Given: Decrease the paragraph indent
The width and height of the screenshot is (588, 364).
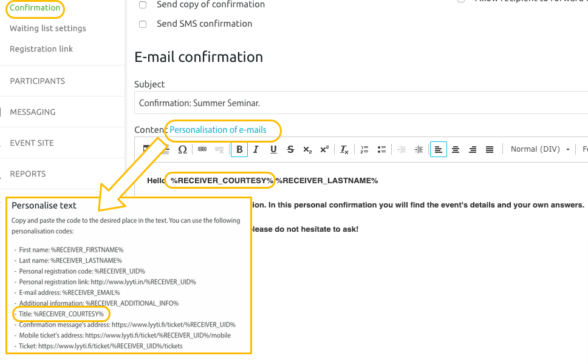Looking at the screenshot, I should pyautogui.click(x=402, y=150).
